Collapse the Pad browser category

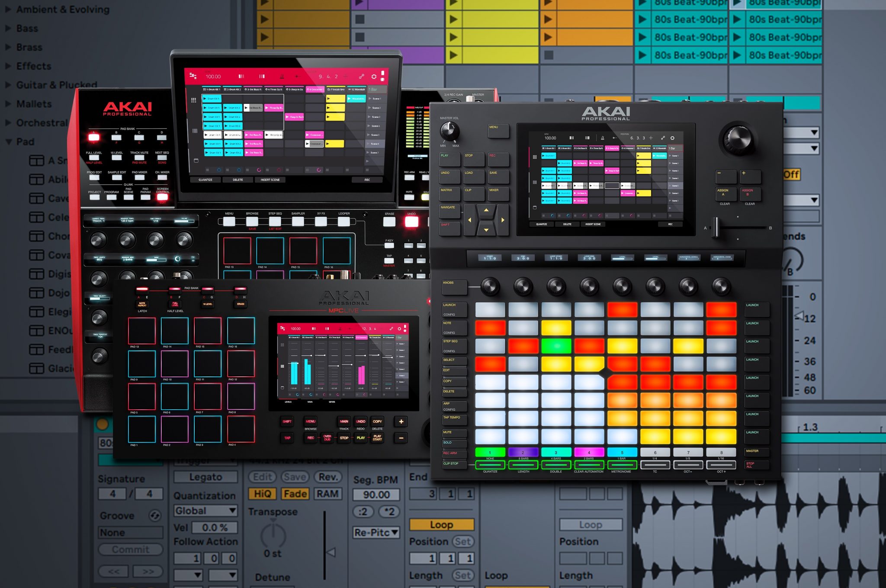click(8, 142)
